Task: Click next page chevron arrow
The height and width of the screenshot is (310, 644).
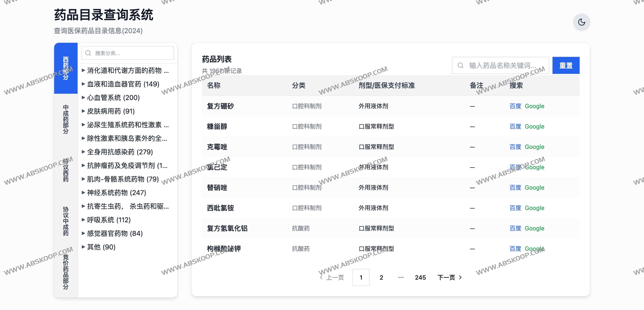Action: click(461, 278)
